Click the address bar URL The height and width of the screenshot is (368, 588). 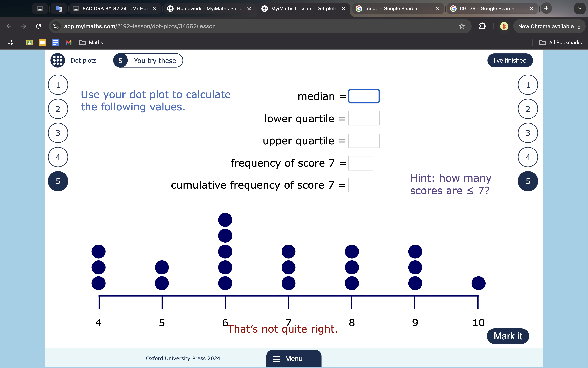[x=140, y=26]
